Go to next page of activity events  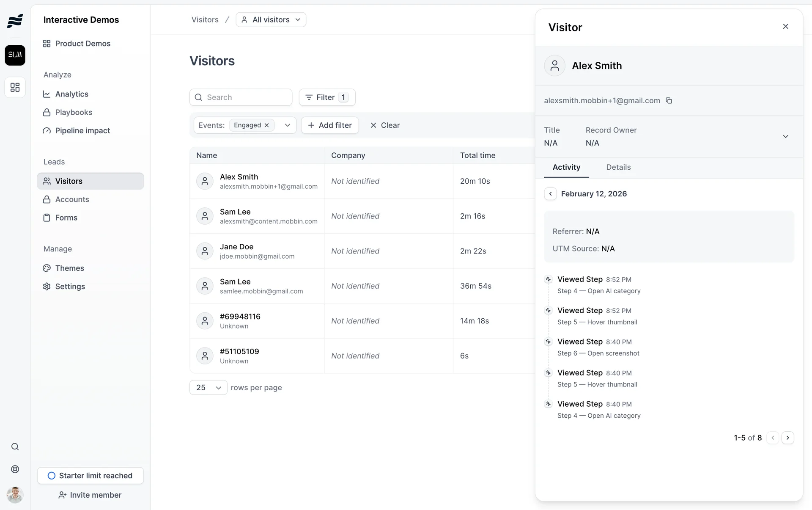coord(787,438)
